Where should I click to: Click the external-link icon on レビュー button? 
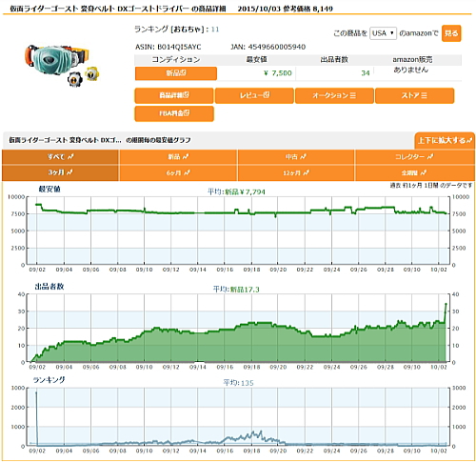pos(267,95)
